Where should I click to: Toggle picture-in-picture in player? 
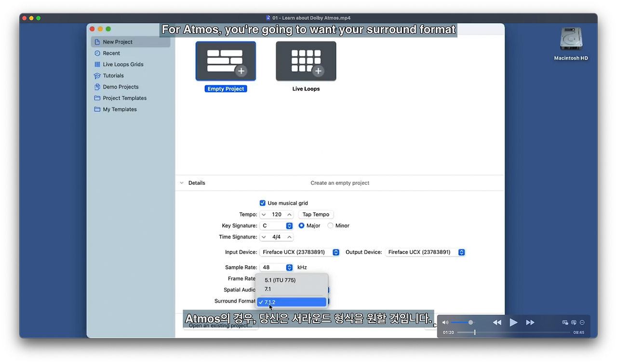click(565, 323)
